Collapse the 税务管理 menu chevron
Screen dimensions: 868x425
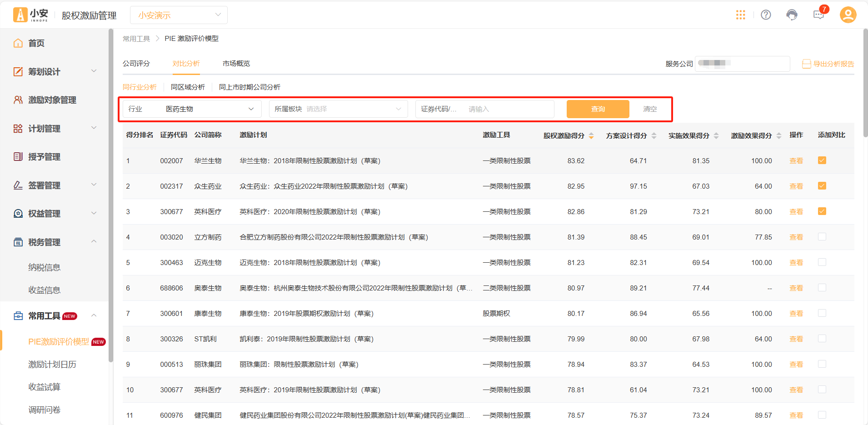pyautogui.click(x=94, y=241)
